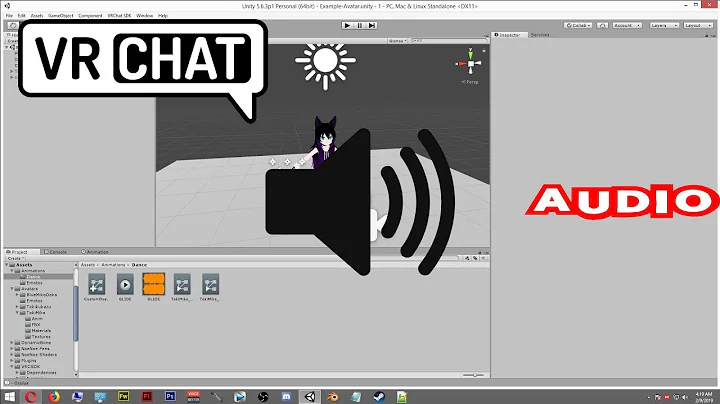720x404 pixels.
Task: Collapse the Animations folder arrow
Action: (x=12, y=271)
